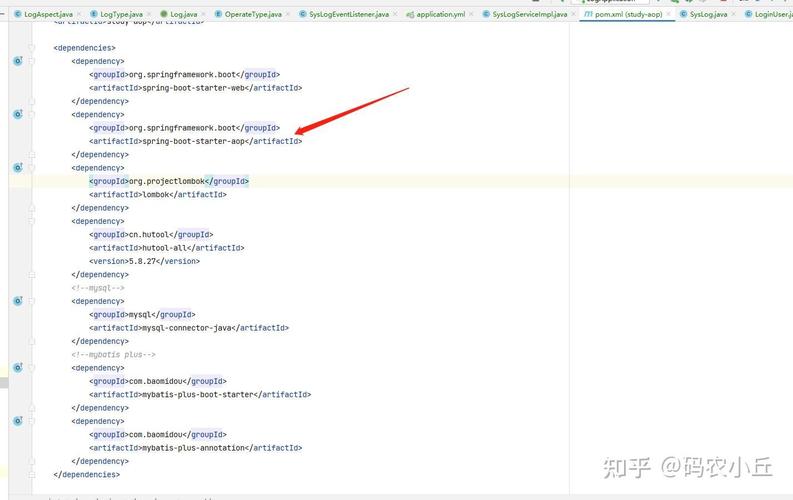This screenshot has width=793, height=500.
Task: Select the pom.xml (study-aop) tab
Action: point(628,14)
